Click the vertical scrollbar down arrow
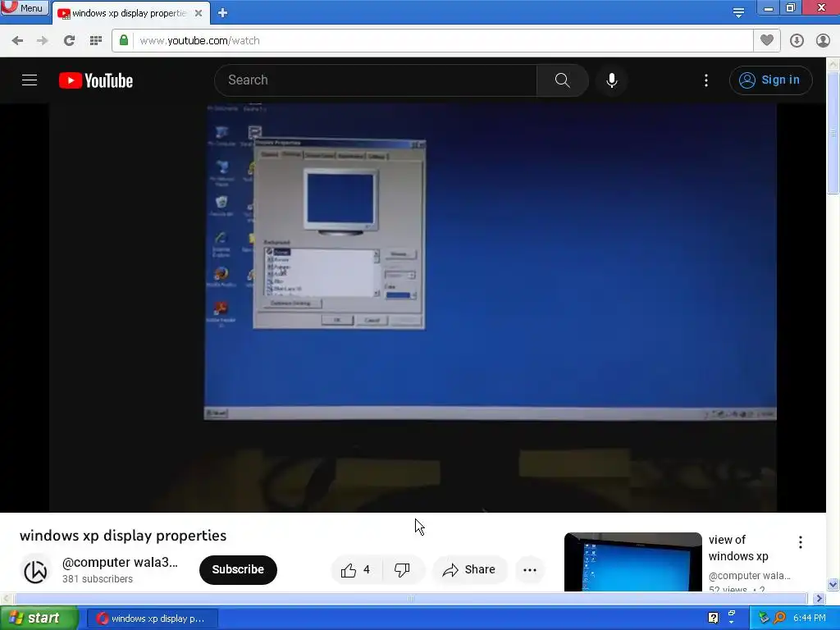The image size is (840, 630). point(833,584)
